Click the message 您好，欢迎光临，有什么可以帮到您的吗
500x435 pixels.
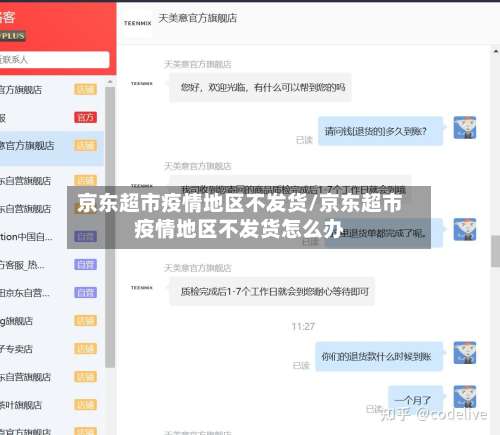point(261,88)
